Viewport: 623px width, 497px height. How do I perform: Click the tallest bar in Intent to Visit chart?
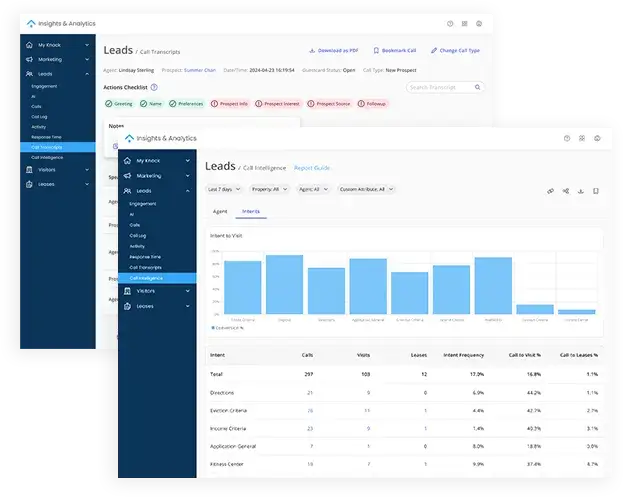pos(284,284)
